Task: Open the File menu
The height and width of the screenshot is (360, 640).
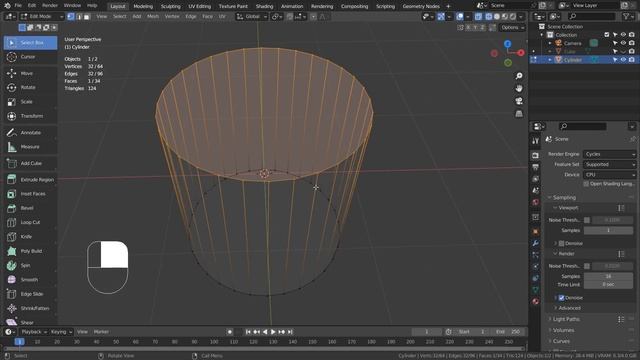Action: [x=18, y=6]
